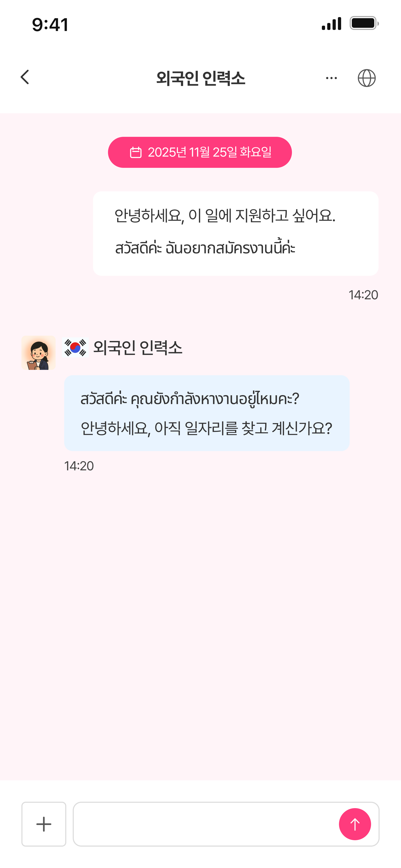Tap the plus attachment button

pyautogui.click(x=44, y=824)
